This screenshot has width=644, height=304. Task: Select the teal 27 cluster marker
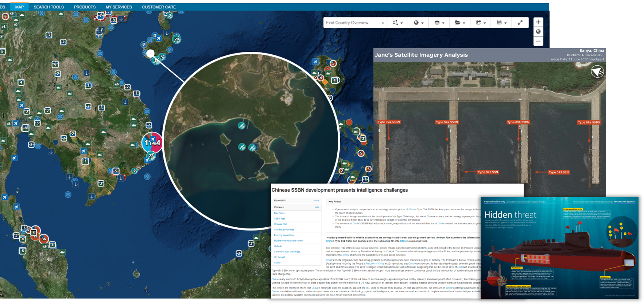151,156
